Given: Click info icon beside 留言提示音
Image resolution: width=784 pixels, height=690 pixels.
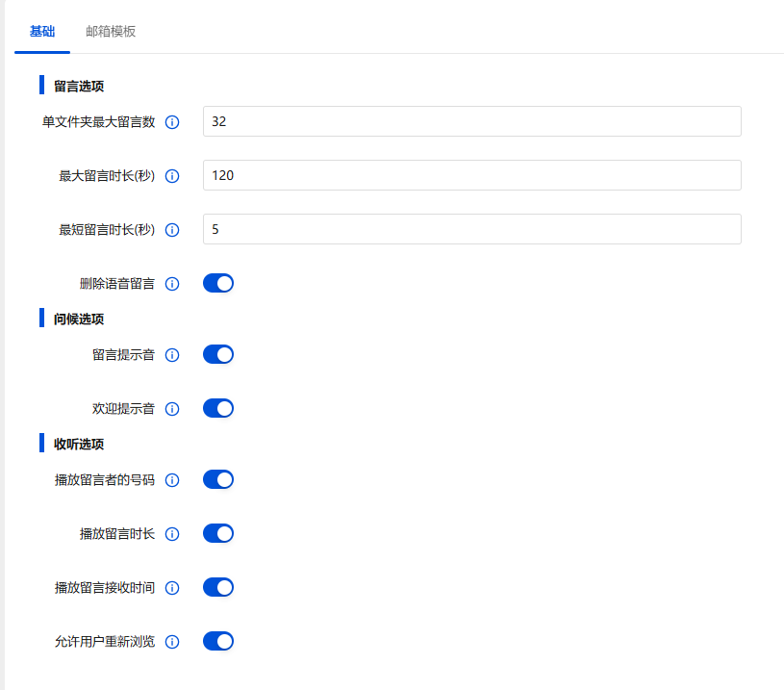Looking at the screenshot, I should tap(172, 355).
